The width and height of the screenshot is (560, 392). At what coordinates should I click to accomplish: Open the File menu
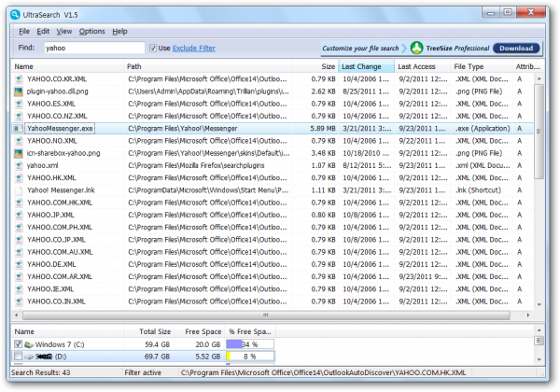coord(24,32)
